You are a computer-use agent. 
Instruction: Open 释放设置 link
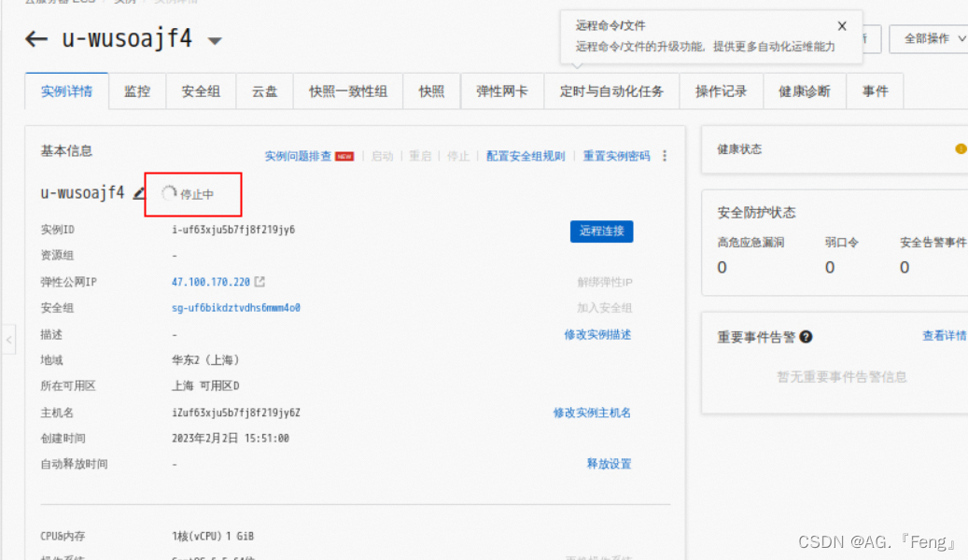coord(609,464)
